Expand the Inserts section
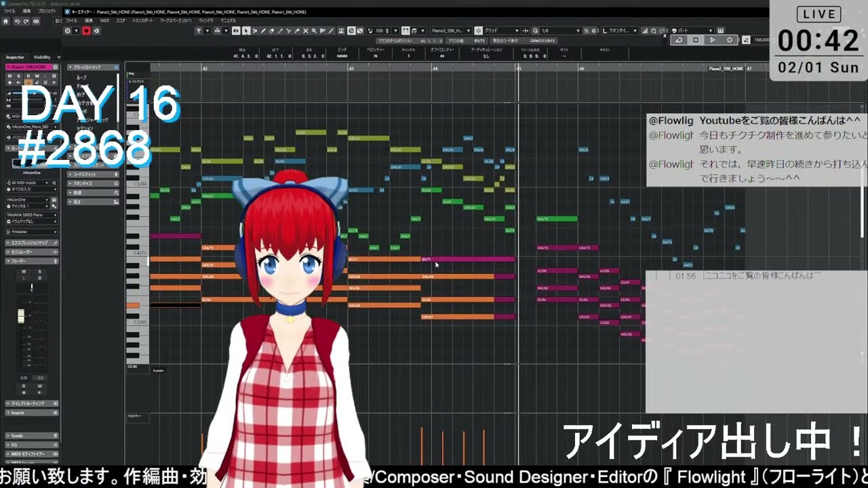This screenshot has width=868, height=488. (32, 412)
